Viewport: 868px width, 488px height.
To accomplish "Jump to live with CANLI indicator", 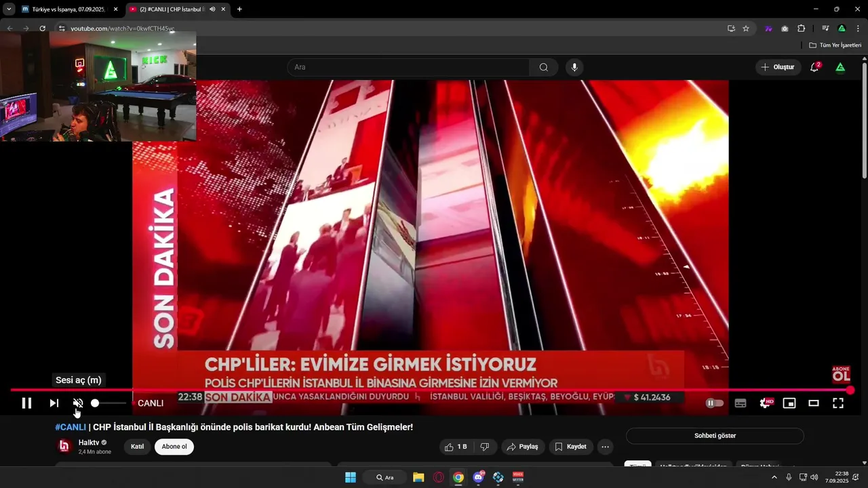I will click(x=151, y=403).
